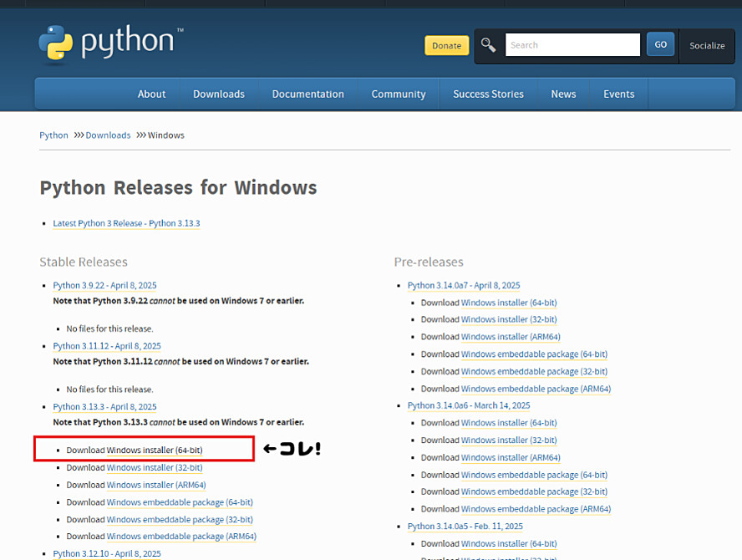Click note 'Python 3.13.3 cannot be used' text
Screen dimensions: 742x560
(179, 422)
